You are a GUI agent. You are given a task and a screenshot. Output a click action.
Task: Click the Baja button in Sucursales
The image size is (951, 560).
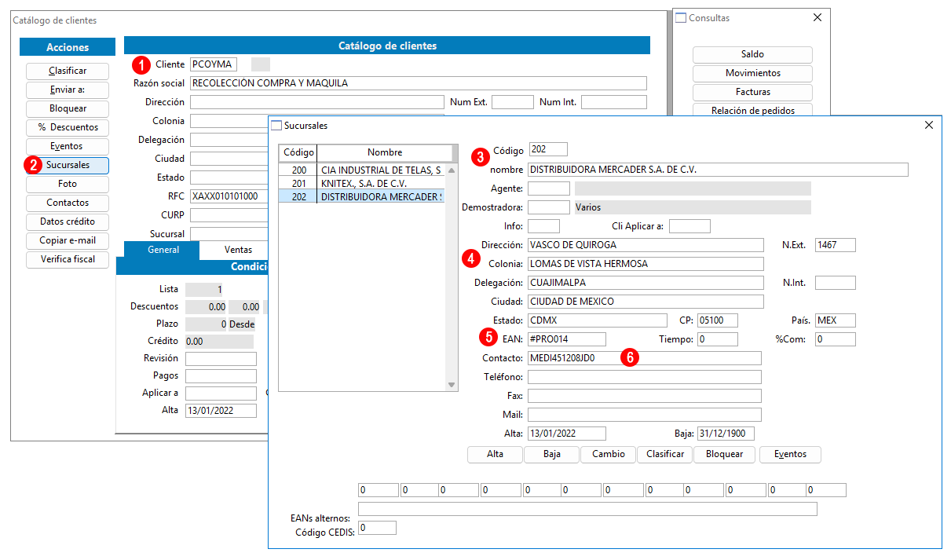pos(552,454)
